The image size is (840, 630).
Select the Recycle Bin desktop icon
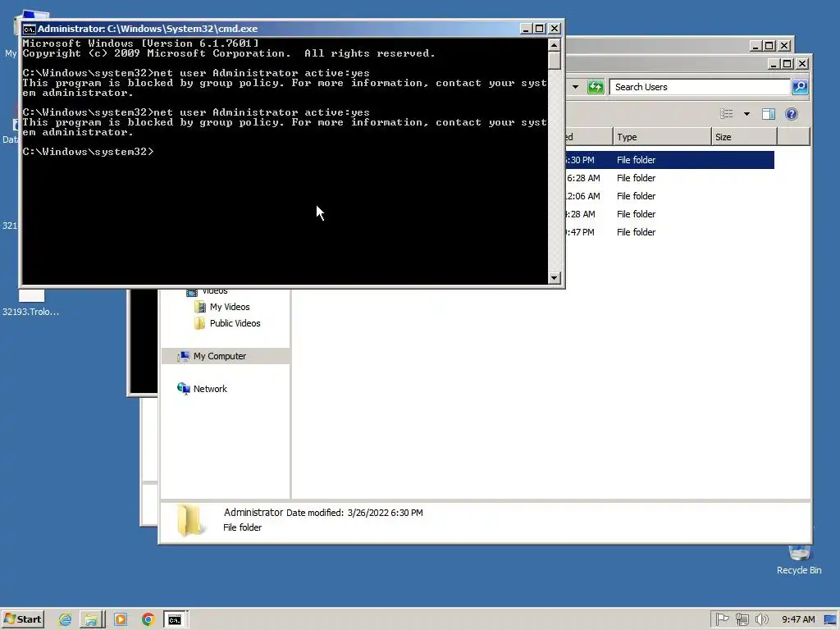[799, 560]
